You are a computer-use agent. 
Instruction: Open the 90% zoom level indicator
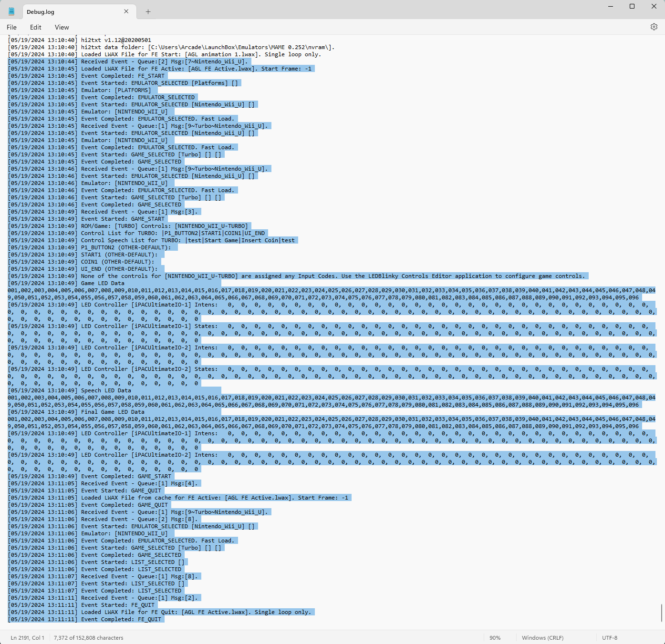click(495, 638)
